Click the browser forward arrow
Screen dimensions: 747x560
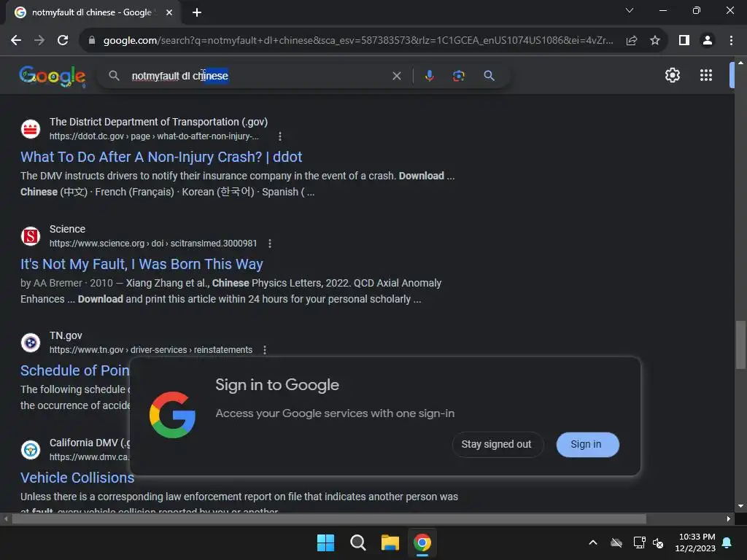click(x=39, y=41)
